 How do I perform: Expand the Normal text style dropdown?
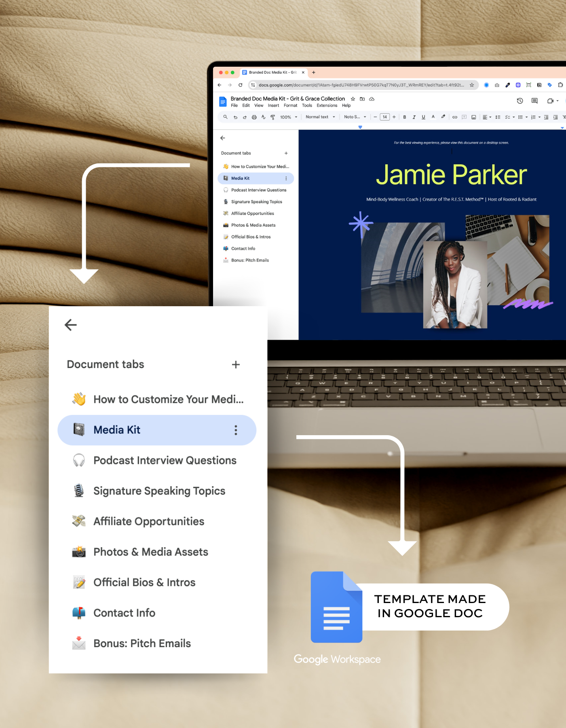320,117
